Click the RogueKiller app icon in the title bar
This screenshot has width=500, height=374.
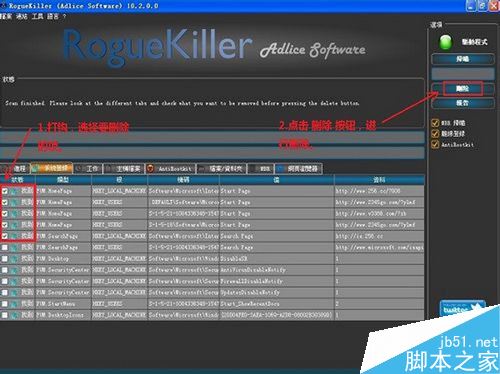4,5
